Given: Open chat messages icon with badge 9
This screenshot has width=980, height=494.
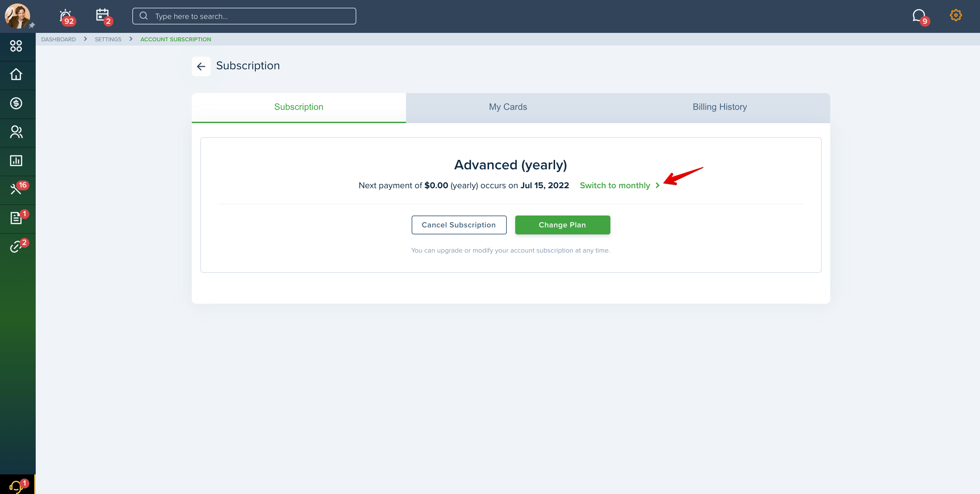Looking at the screenshot, I should (919, 16).
